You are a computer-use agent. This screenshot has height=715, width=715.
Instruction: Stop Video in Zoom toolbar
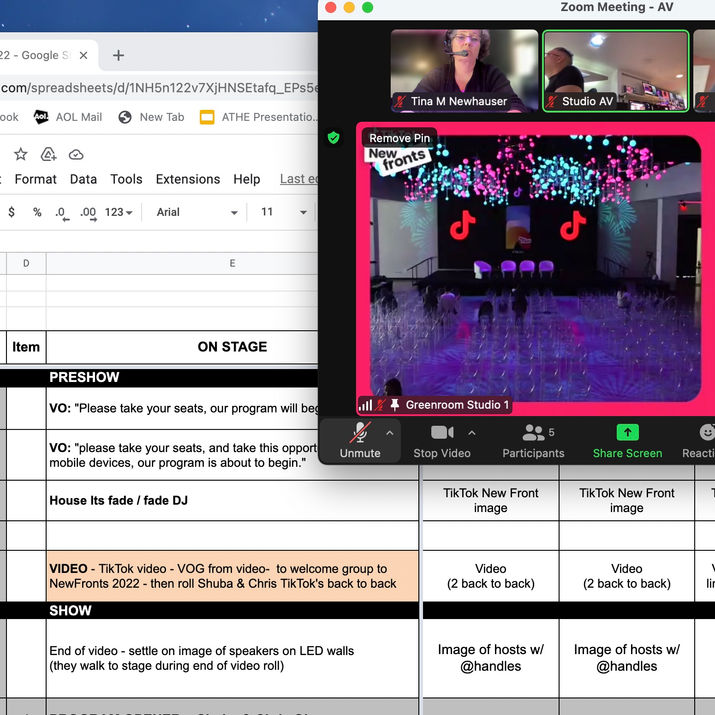(442, 440)
